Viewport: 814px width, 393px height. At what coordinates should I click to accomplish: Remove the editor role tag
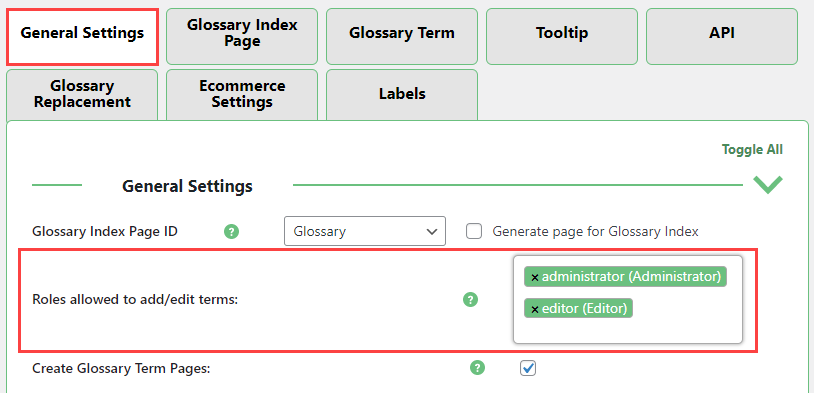[535, 310]
